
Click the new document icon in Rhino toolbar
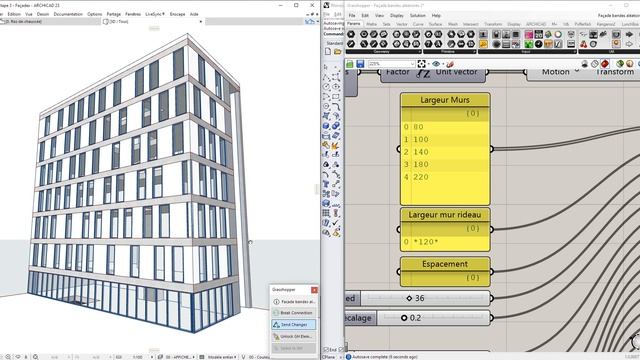[x=328, y=52]
